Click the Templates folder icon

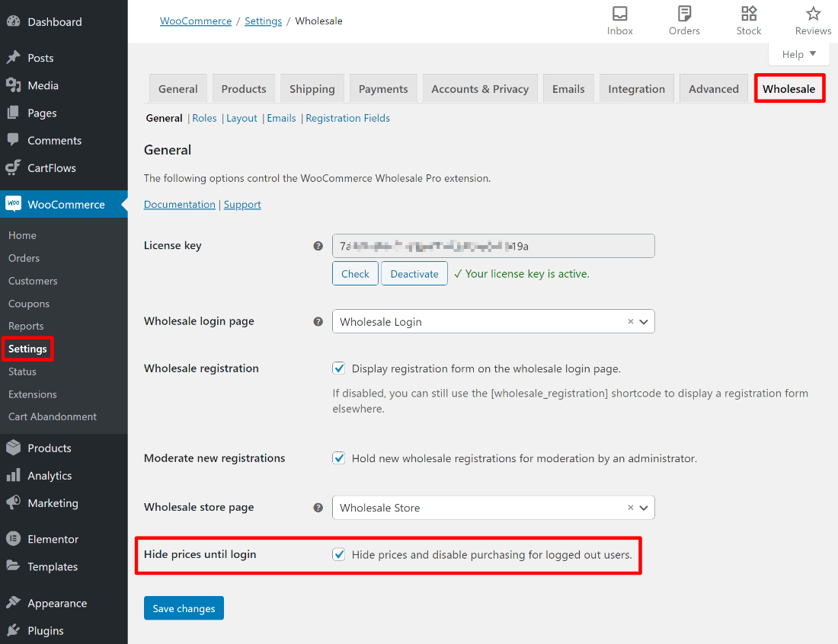[x=14, y=566]
